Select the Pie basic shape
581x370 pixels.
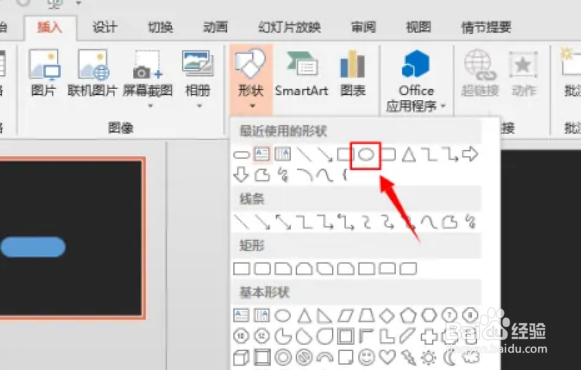click(283, 336)
